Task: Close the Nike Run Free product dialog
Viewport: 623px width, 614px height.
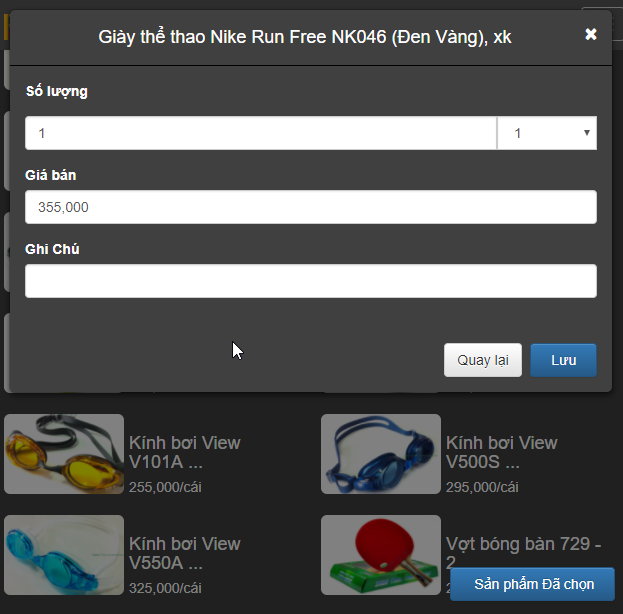Action: click(x=591, y=35)
